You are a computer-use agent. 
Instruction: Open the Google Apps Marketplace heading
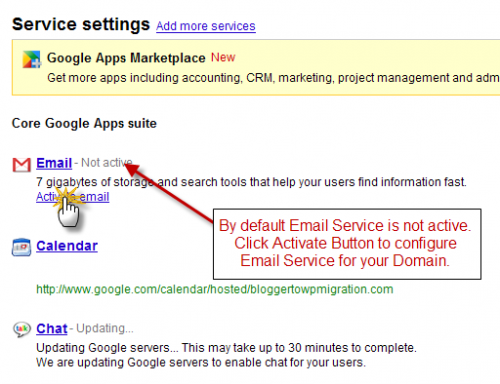126,58
